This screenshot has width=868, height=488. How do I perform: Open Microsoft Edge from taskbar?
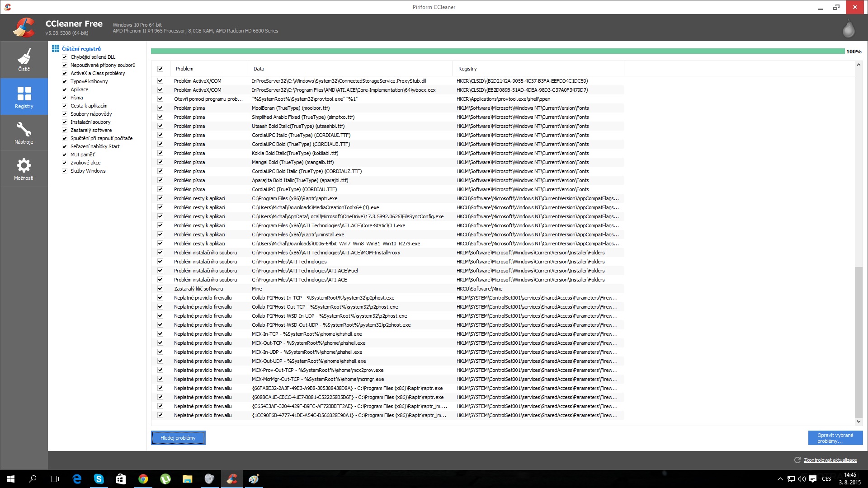click(x=77, y=479)
